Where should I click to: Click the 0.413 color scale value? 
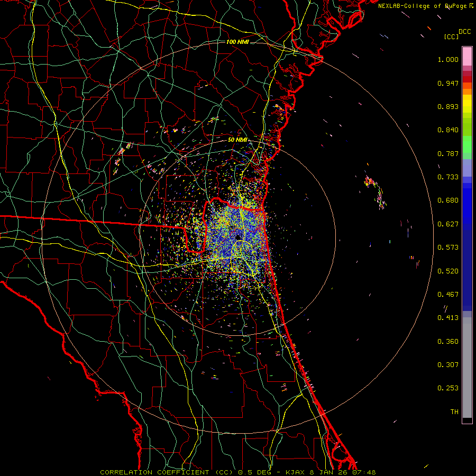tap(448, 318)
